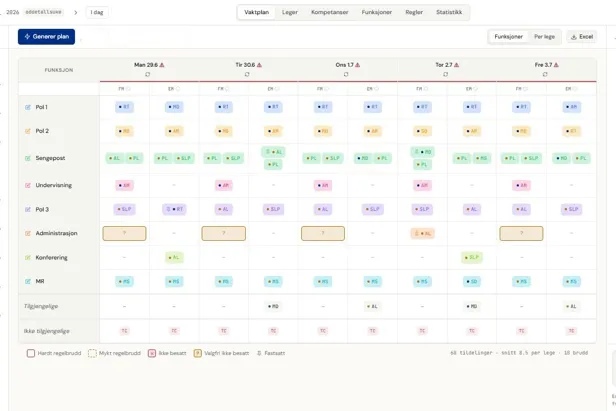Click the edit icon beside MR
This screenshot has height=411, width=616.
point(28,282)
